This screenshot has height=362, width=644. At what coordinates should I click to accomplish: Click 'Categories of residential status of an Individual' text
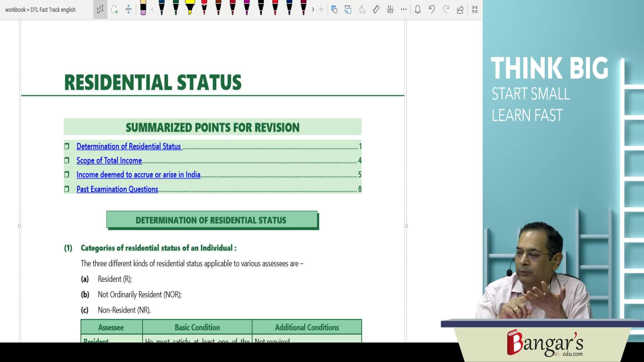click(x=159, y=248)
